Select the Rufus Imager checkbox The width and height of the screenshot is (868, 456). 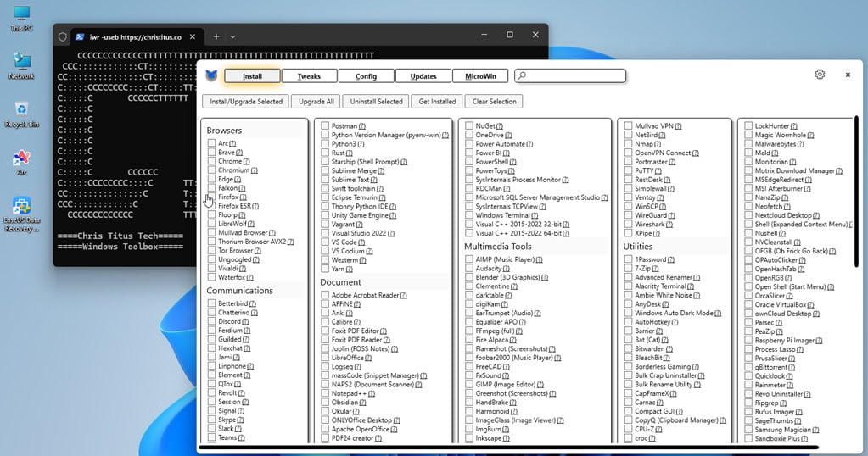click(748, 411)
